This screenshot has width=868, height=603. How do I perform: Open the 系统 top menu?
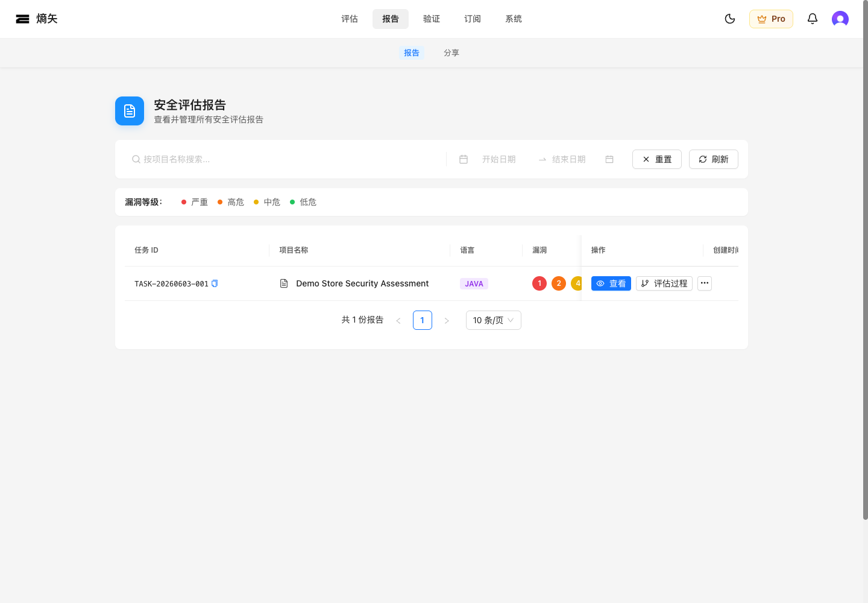click(x=514, y=19)
